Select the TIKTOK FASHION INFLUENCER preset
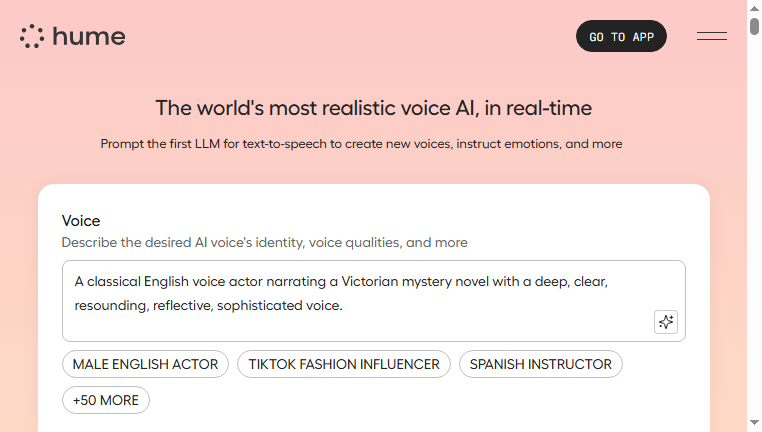Screen dimensions: 762x432 (x=344, y=364)
